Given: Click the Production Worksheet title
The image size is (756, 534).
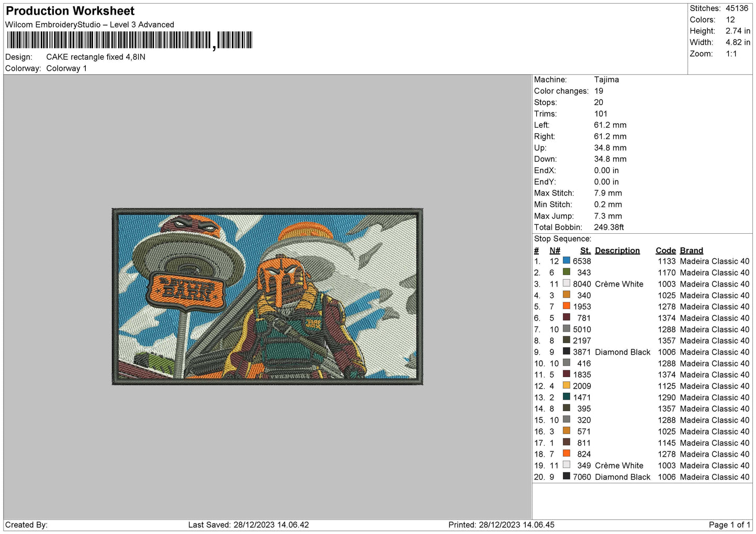Looking at the screenshot, I should click(70, 11).
